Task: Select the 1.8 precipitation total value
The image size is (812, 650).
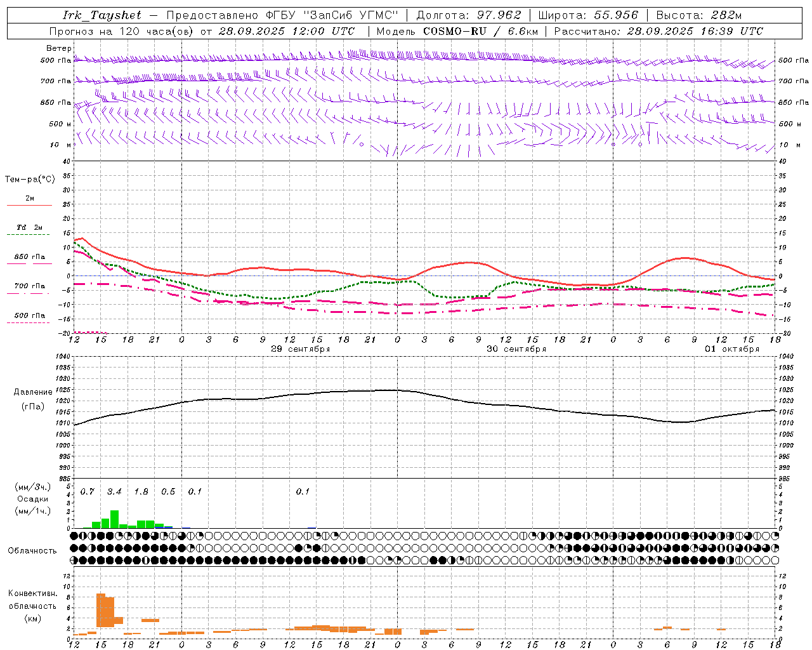Action: tap(141, 492)
